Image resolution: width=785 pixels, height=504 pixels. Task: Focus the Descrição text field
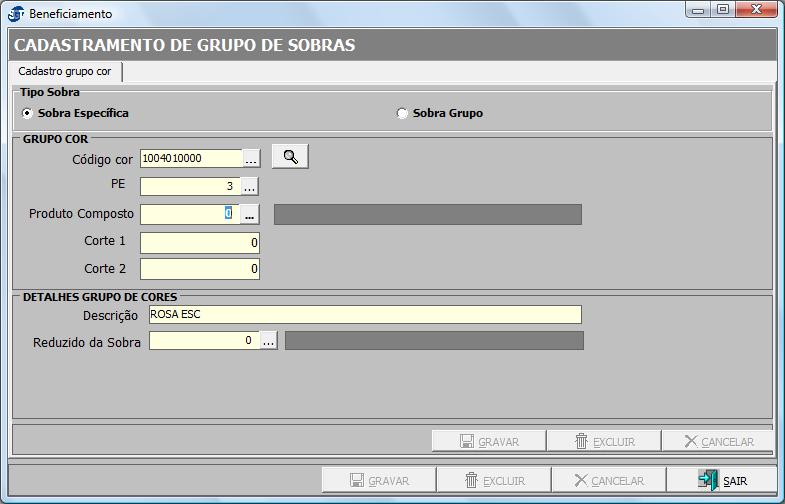pos(364,315)
